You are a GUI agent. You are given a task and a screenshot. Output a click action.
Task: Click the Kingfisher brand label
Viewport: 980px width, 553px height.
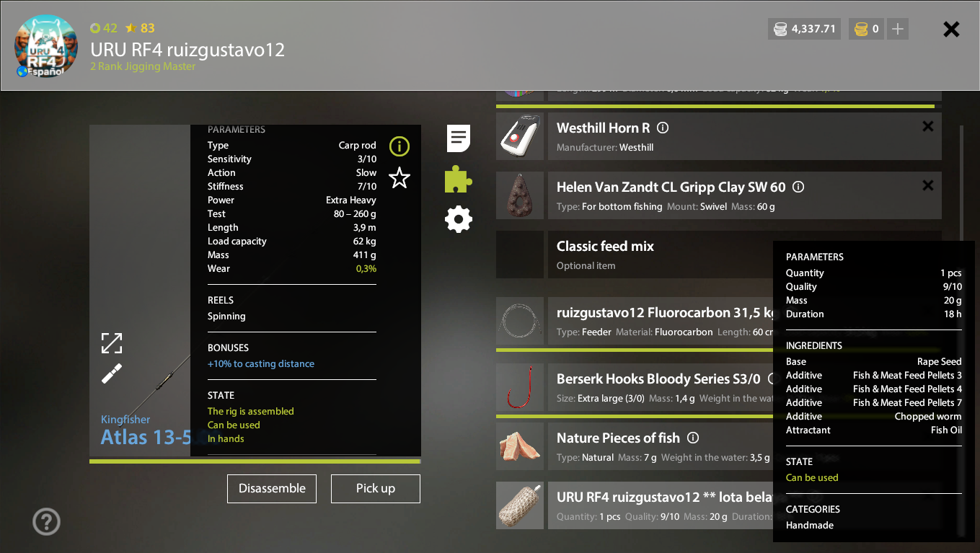(125, 419)
